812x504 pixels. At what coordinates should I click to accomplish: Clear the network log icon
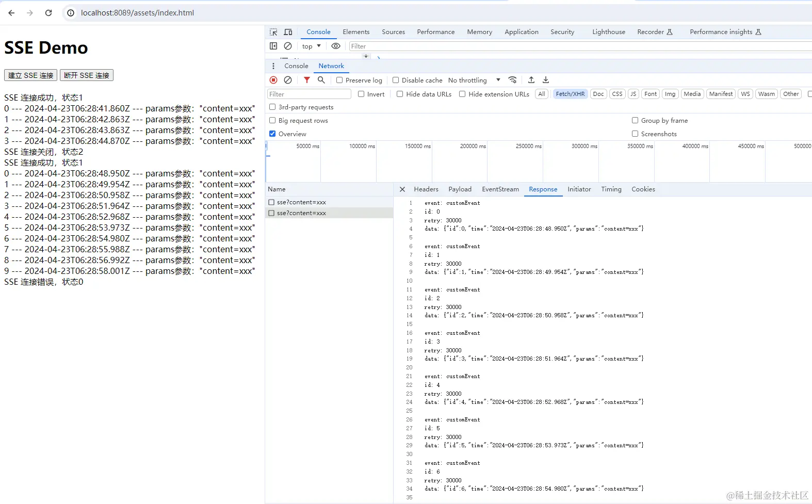point(288,80)
